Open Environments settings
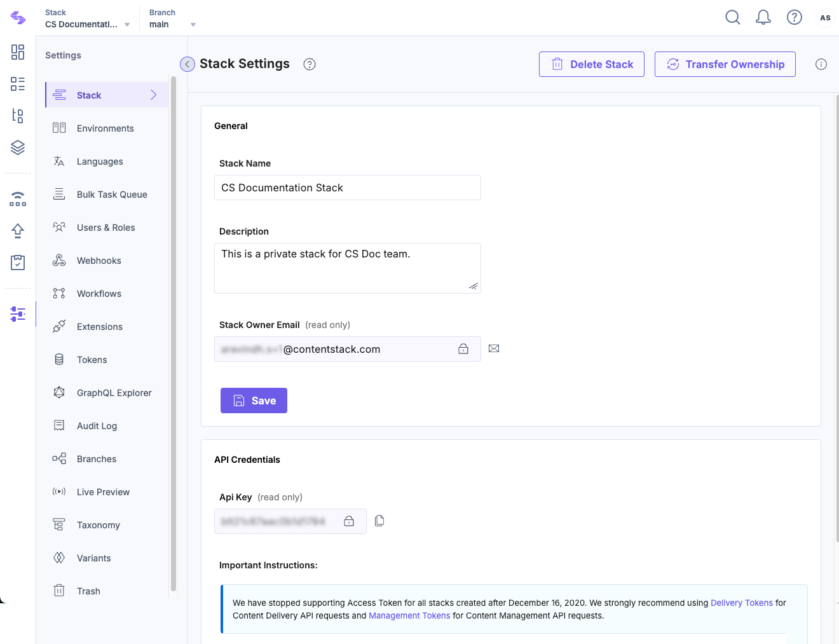Viewport: 839px width, 644px height. tap(107, 128)
